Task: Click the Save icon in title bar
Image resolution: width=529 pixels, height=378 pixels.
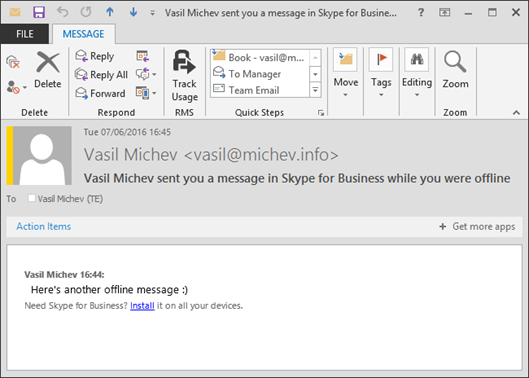Action: pyautogui.click(x=39, y=12)
